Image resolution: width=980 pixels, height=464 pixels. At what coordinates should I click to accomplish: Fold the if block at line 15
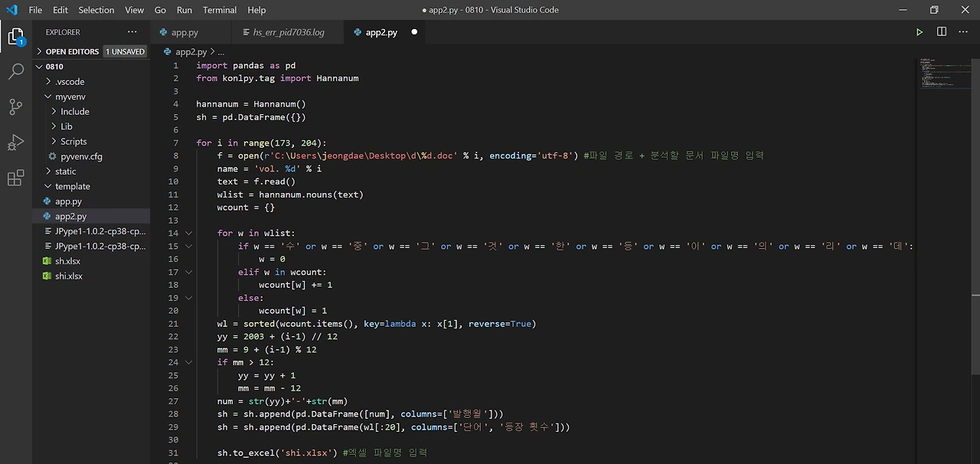[x=189, y=246]
